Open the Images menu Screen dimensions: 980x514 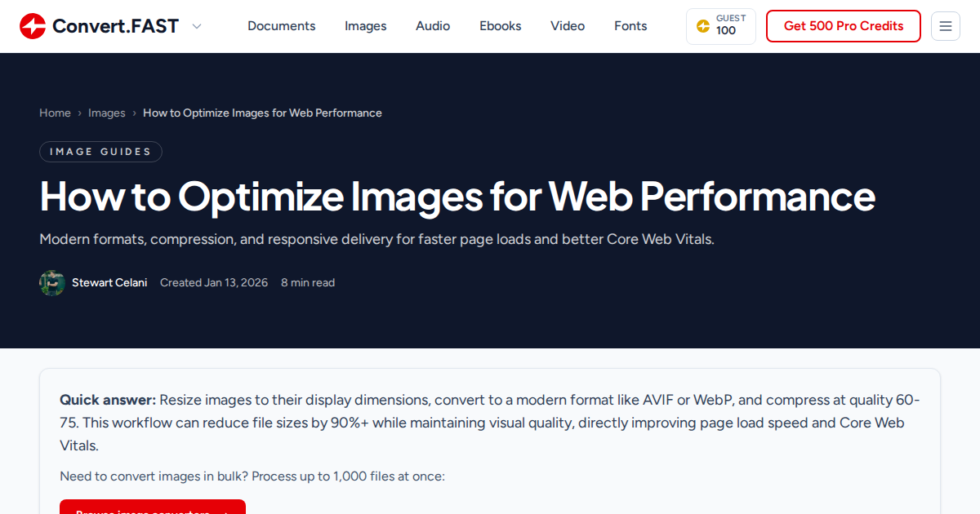[x=366, y=26]
